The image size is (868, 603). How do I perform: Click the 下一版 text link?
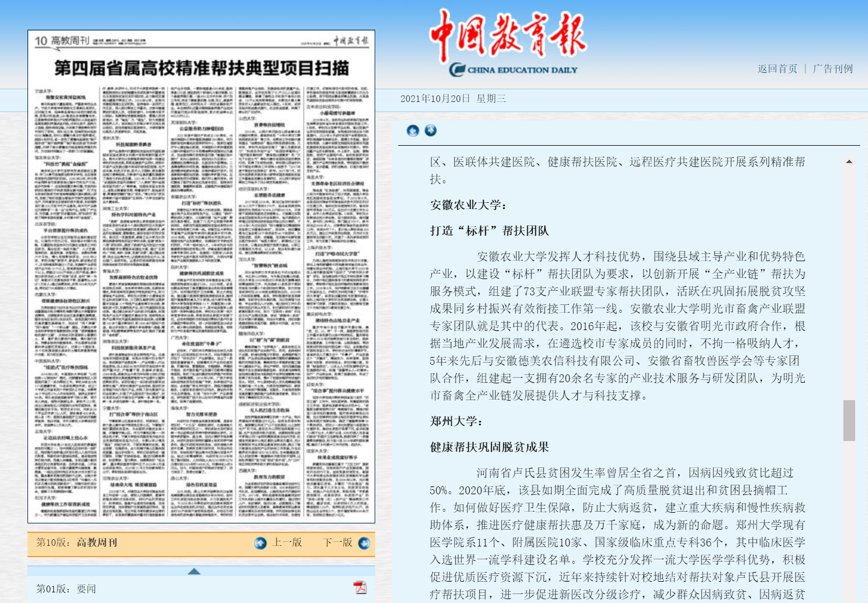[x=338, y=542]
